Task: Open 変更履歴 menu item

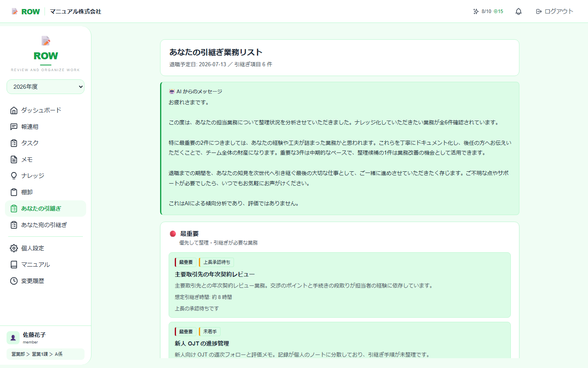Action: click(x=46, y=281)
